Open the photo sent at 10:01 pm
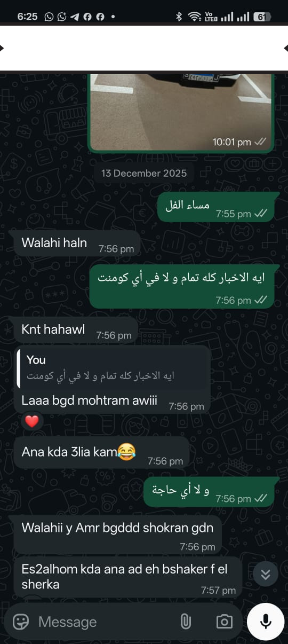Viewport: 288px width, 644px height. click(180, 113)
